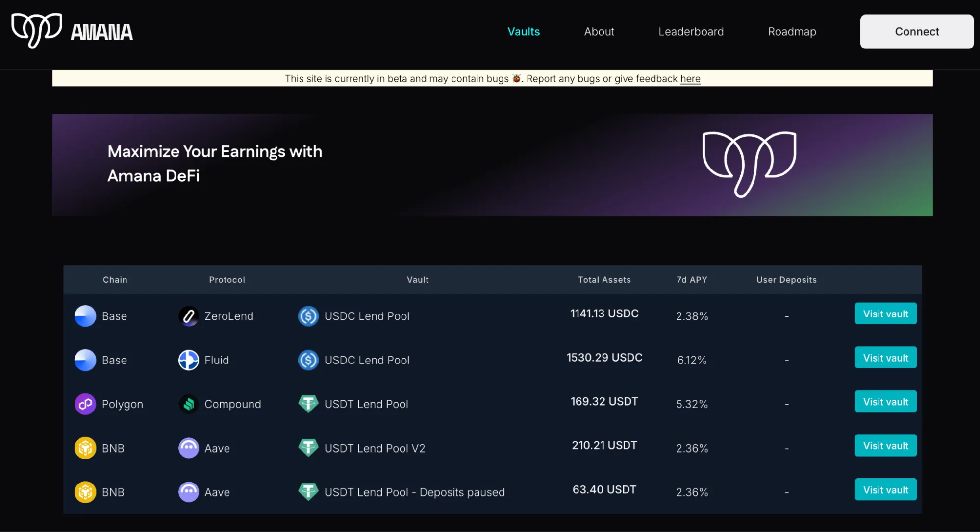Click the 169.32 USDT total assets value
980x532 pixels.
coord(604,402)
